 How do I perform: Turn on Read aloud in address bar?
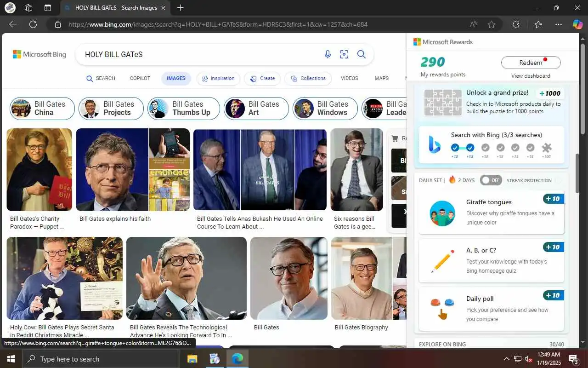coord(473,24)
